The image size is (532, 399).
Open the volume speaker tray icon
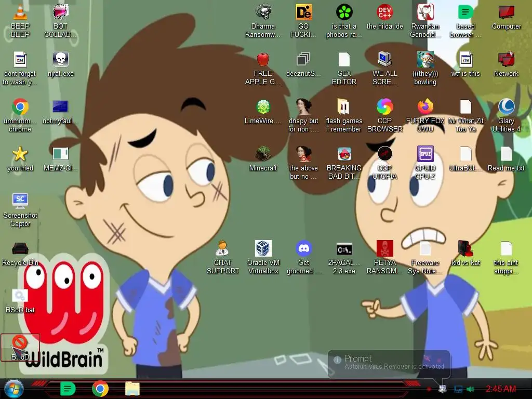470,389
